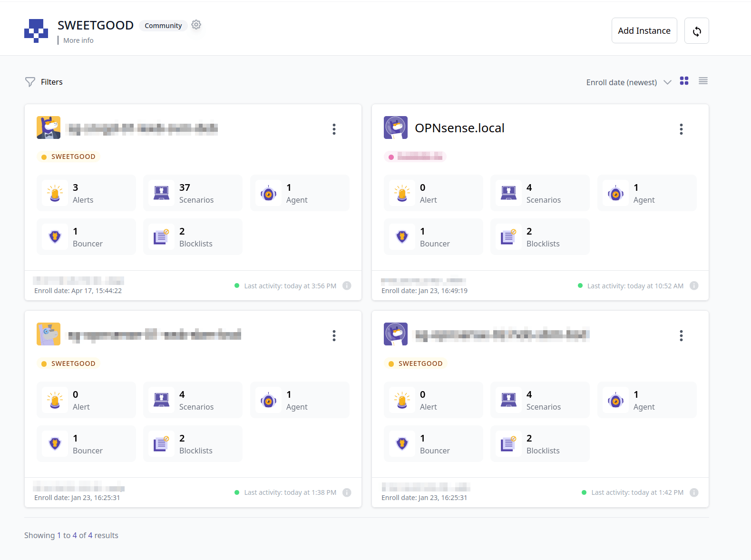The height and width of the screenshot is (560, 751).
Task: Click Alert siren icon in 1:38 PM card
Action: coord(55,400)
